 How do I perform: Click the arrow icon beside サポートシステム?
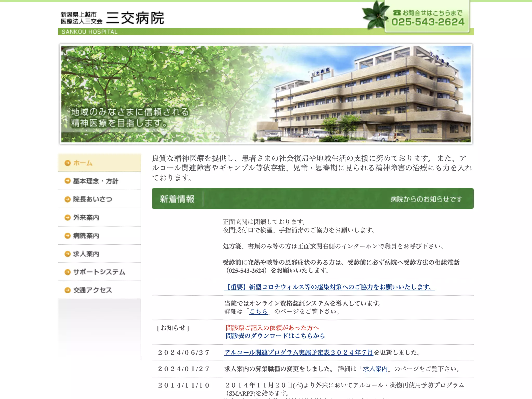pos(68,272)
